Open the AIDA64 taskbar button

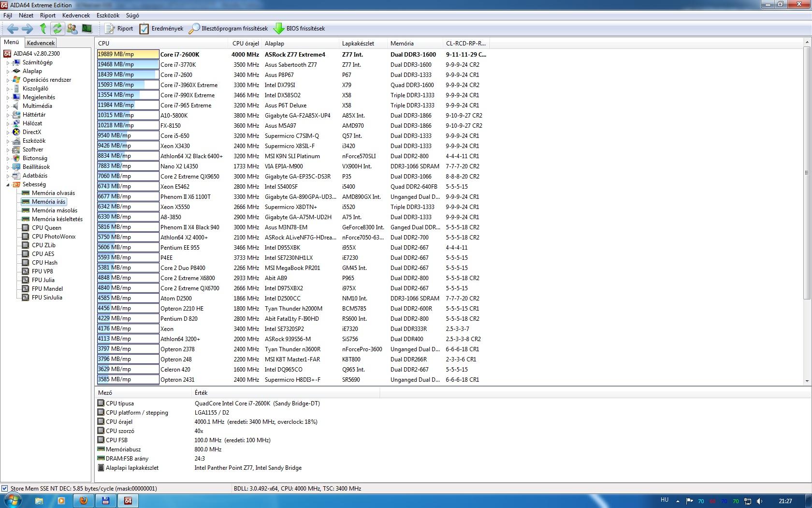(x=128, y=501)
